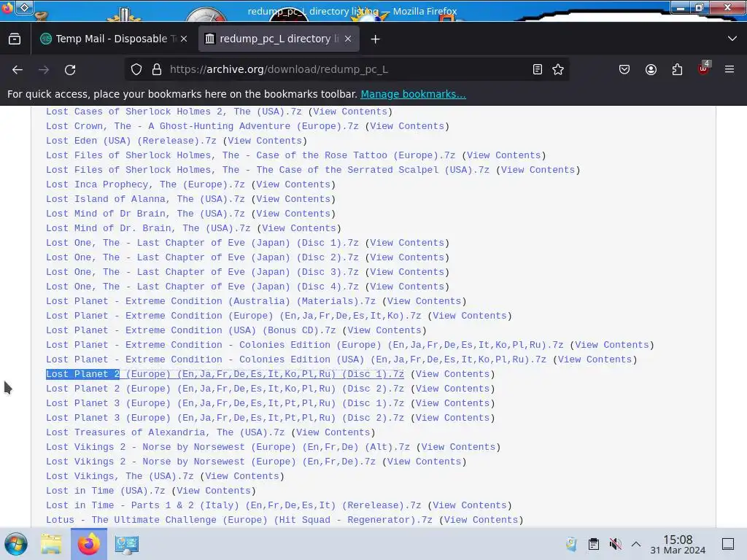Close the redump_pc_L directory tab
This screenshot has width=747, height=560.
(x=348, y=39)
